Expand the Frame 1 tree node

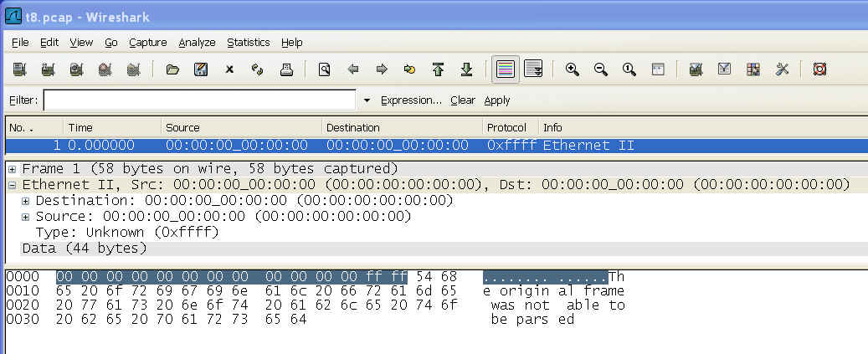(x=12, y=169)
